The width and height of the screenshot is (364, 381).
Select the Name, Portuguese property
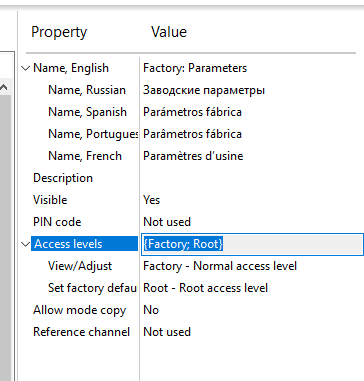tap(93, 134)
